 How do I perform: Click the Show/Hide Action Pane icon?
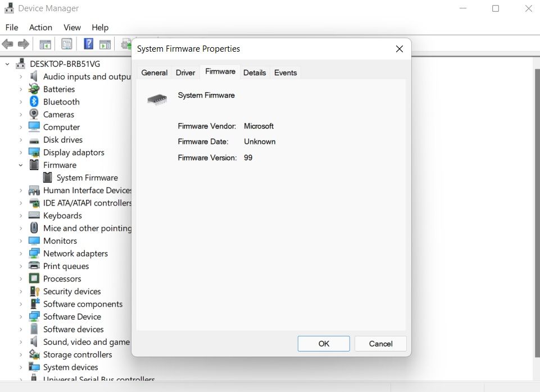(x=105, y=44)
